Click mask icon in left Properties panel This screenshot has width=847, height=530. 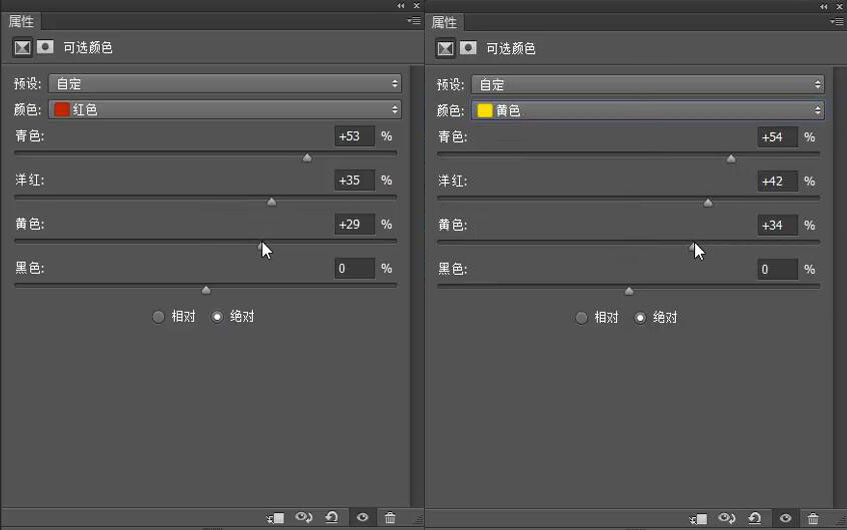[x=45, y=47]
